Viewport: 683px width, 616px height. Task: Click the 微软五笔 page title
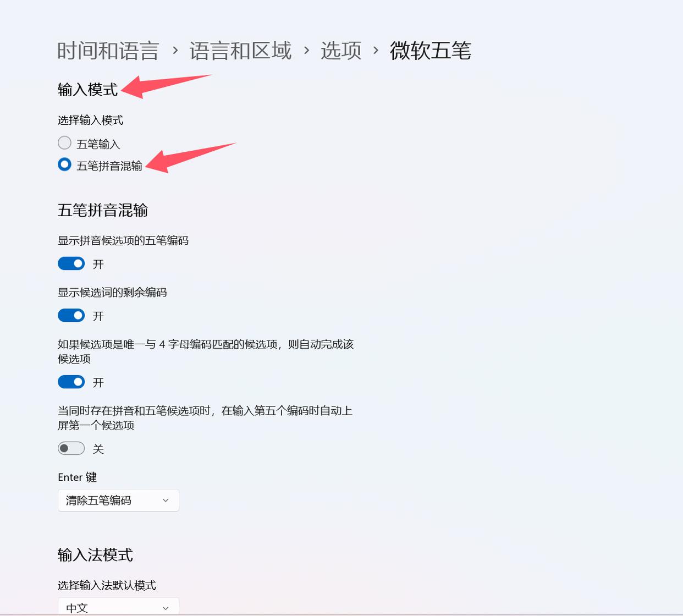point(431,51)
